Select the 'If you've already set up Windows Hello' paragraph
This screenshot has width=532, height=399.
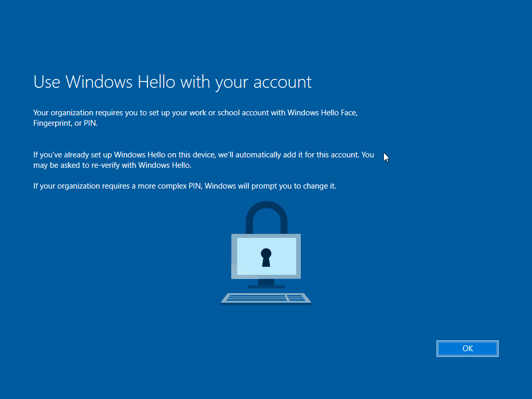click(x=204, y=160)
